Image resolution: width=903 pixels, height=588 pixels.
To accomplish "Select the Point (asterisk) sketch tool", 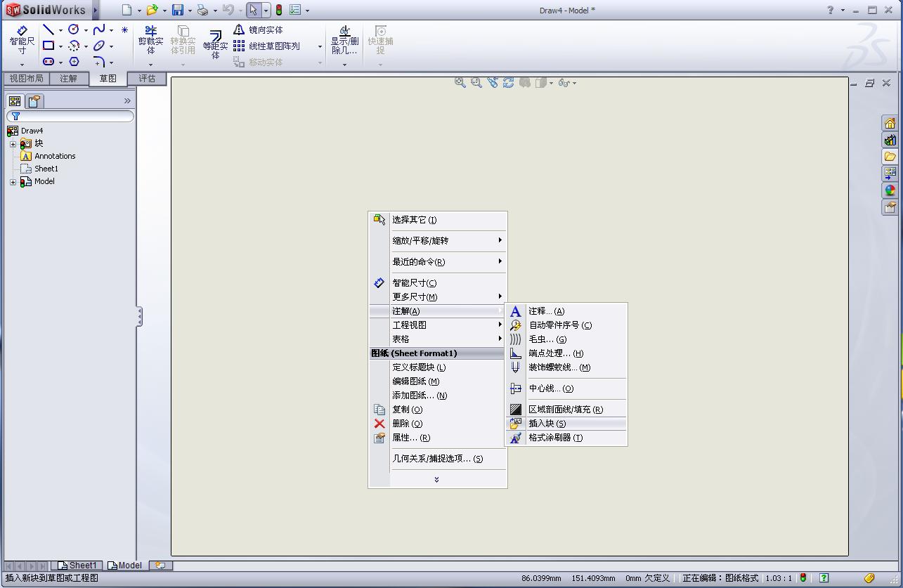I will [124, 30].
